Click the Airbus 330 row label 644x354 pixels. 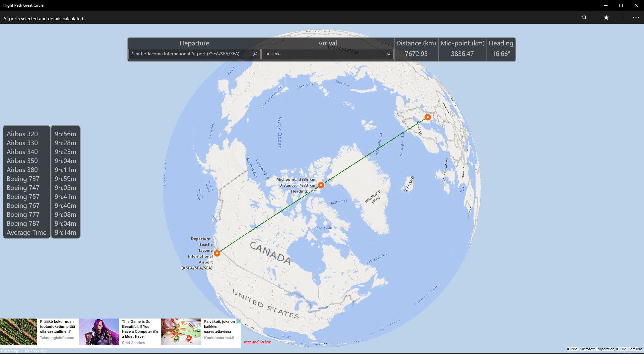(x=22, y=143)
